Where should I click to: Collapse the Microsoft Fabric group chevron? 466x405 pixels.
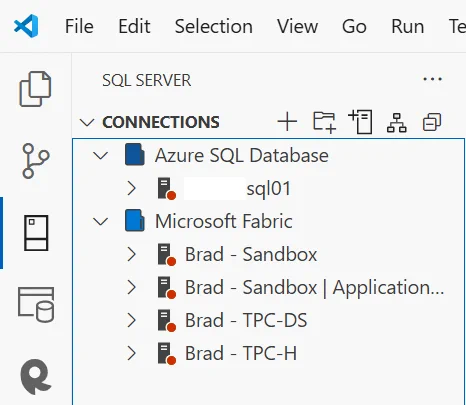point(100,221)
